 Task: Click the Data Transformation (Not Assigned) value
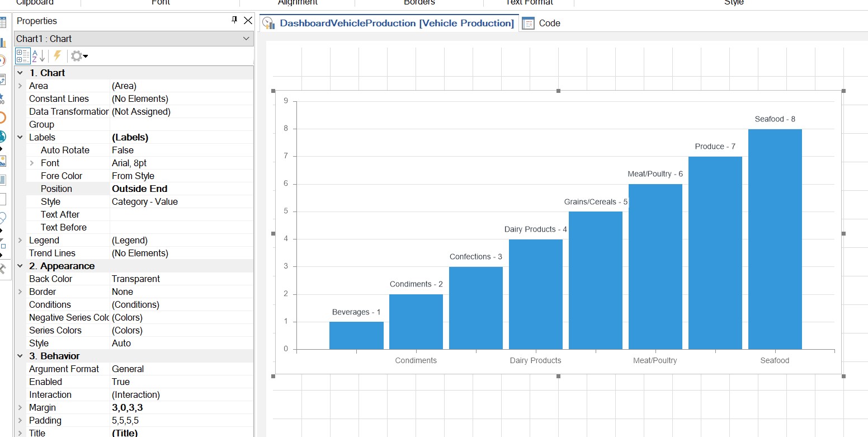click(x=181, y=111)
